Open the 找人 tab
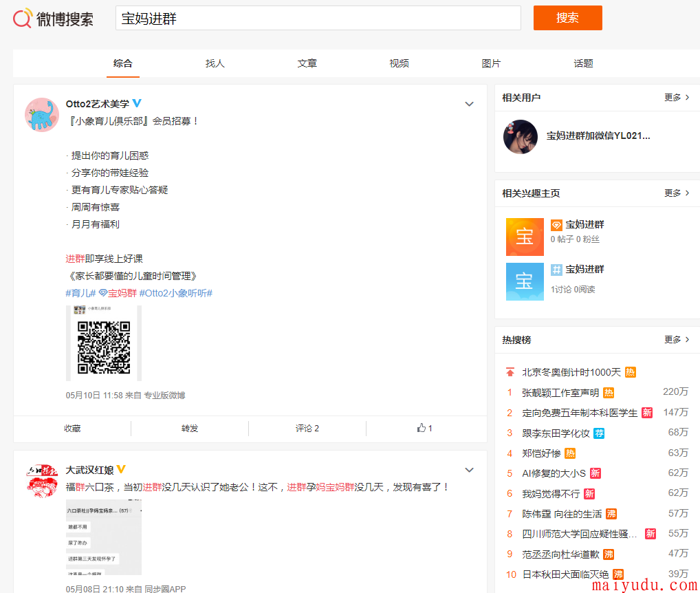Screen dimensions: 700x593 pyautogui.click(x=215, y=63)
